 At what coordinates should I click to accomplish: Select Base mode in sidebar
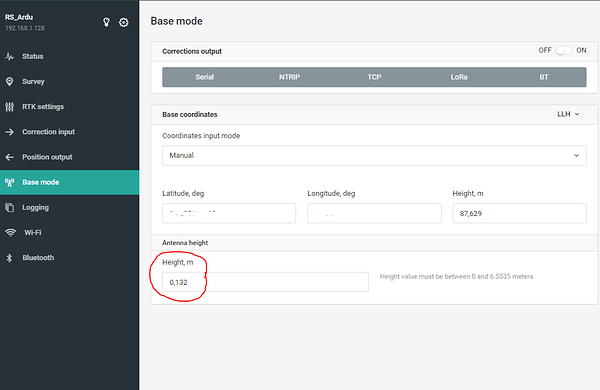69,183
